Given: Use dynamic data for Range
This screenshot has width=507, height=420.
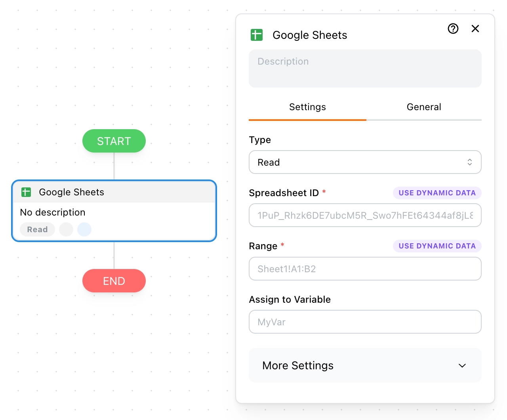Looking at the screenshot, I should (x=437, y=246).
